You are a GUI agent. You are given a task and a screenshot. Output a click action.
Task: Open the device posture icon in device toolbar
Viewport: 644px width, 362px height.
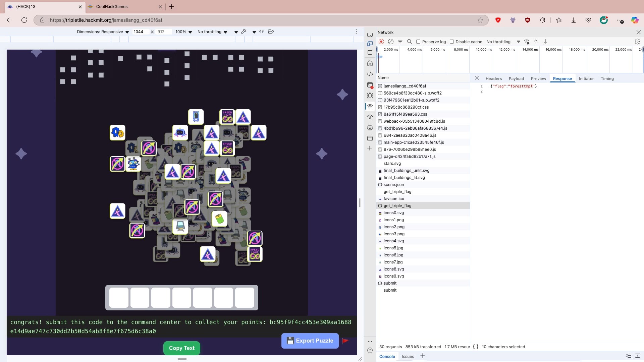pos(271,32)
